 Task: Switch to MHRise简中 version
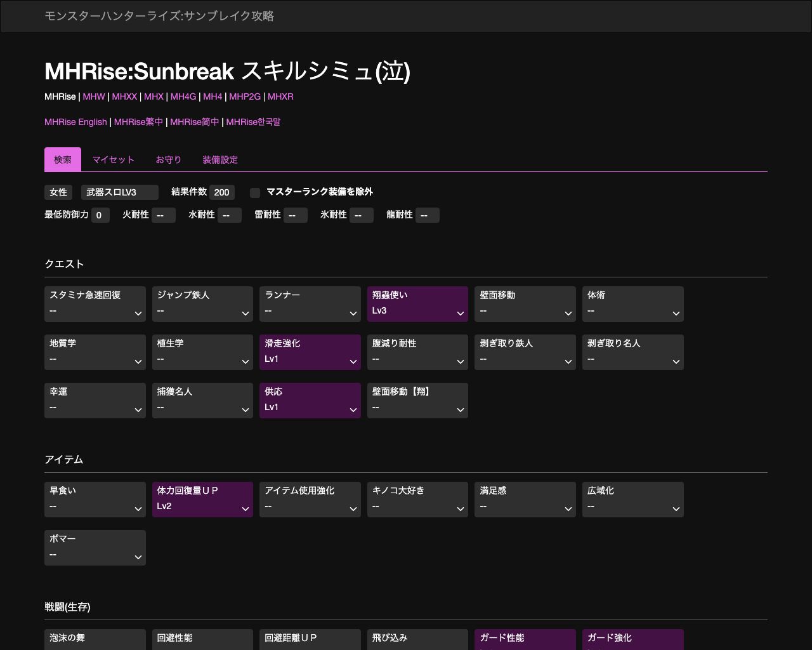(x=195, y=122)
